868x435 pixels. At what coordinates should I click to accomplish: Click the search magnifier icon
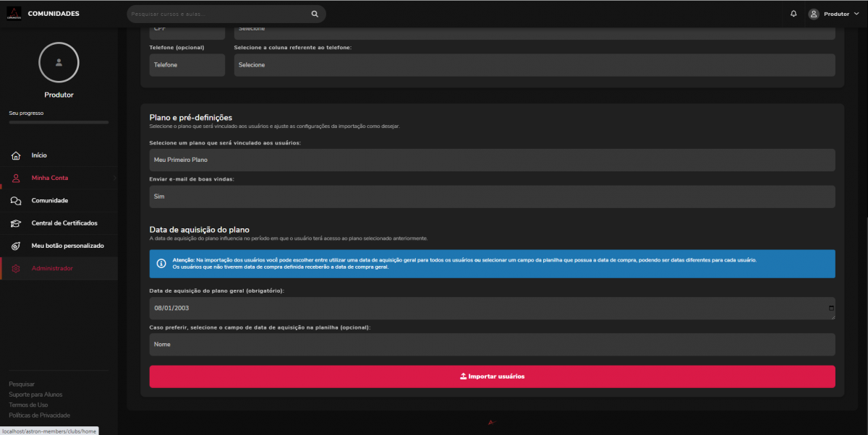coord(315,14)
